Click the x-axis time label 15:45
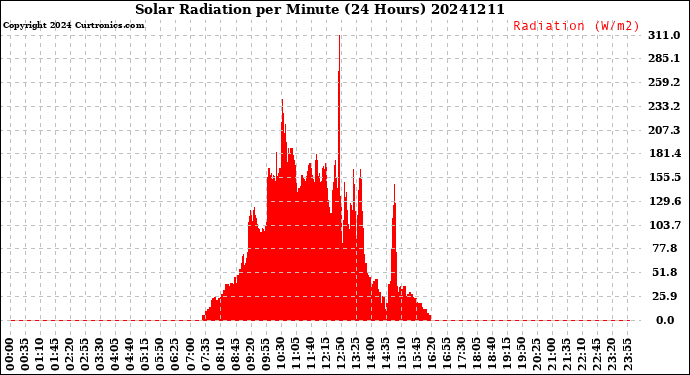The width and height of the screenshot is (690, 375). point(415,355)
